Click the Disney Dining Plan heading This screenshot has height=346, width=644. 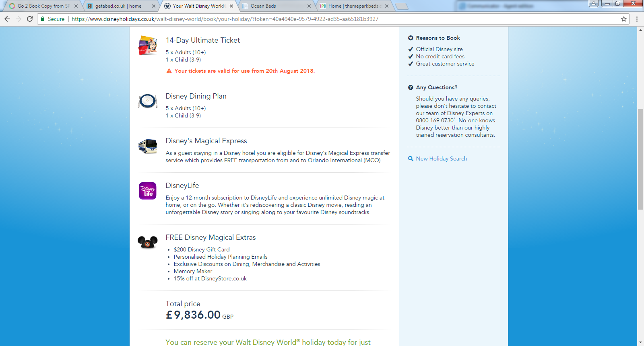point(196,96)
